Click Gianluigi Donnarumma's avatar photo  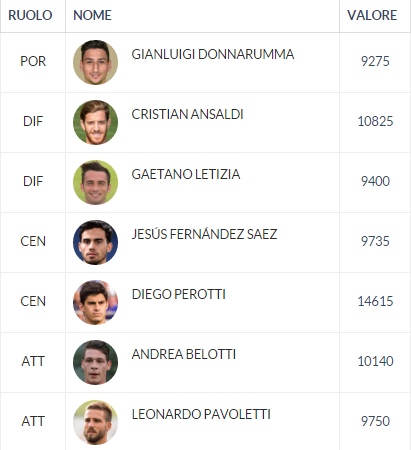pyautogui.click(x=95, y=62)
